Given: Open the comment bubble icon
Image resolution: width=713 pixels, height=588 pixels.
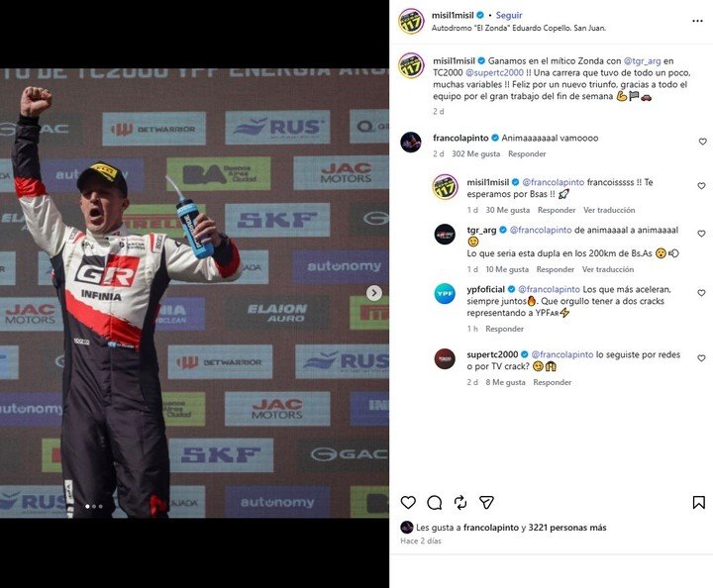Looking at the screenshot, I should [435, 502].
